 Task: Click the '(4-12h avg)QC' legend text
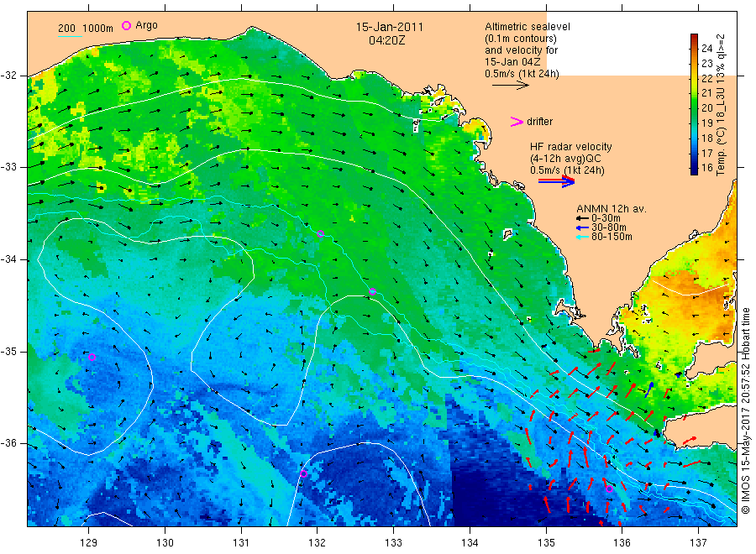565,159
